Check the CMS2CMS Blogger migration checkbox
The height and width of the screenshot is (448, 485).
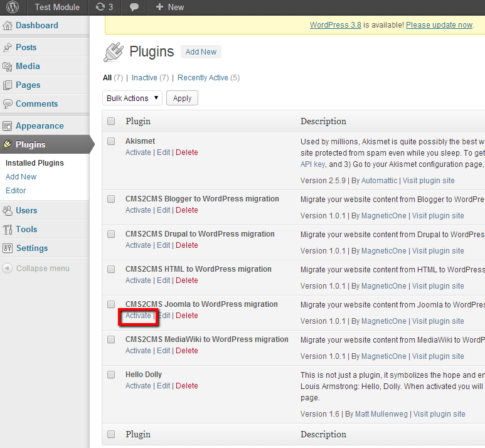(x=111, y=199)
